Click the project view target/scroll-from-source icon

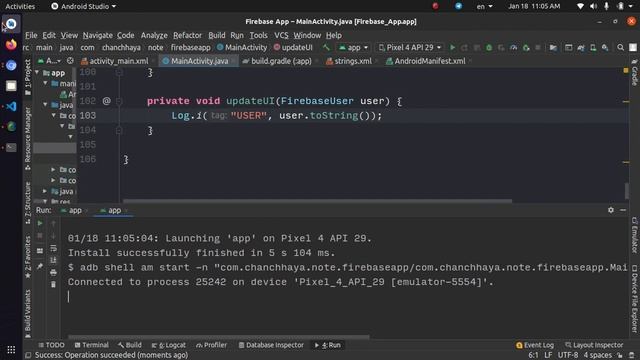coord(70,61)
